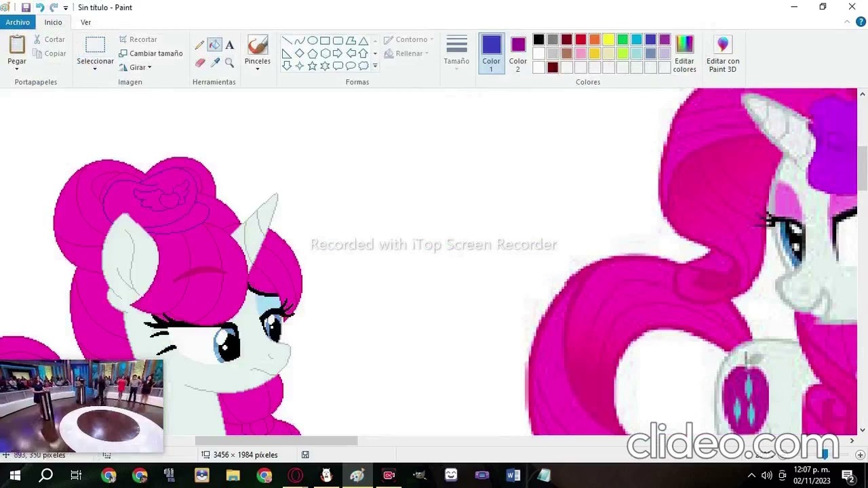Viewport: 868px width, 488px height.
Task: Select the Pencil tool
Action: pos(199,45)
